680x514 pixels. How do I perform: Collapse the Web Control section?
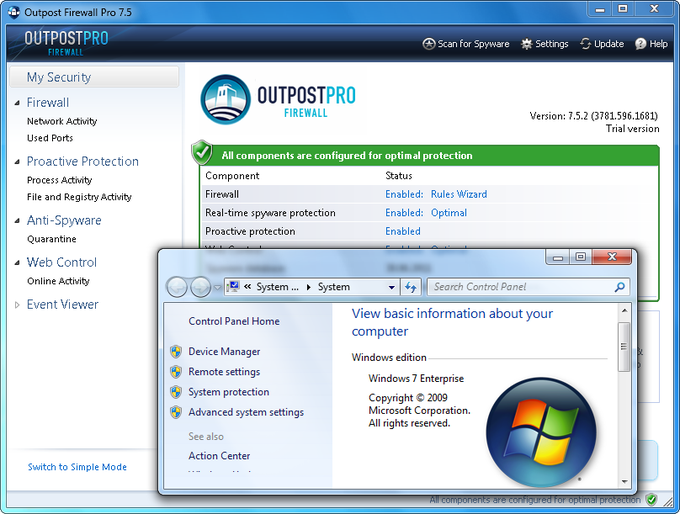pos(17,263)
